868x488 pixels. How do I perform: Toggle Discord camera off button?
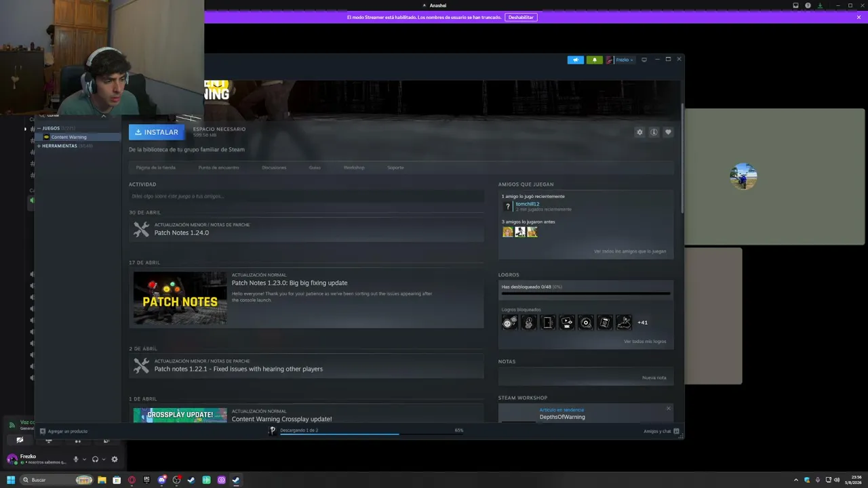tap(20, 440)
